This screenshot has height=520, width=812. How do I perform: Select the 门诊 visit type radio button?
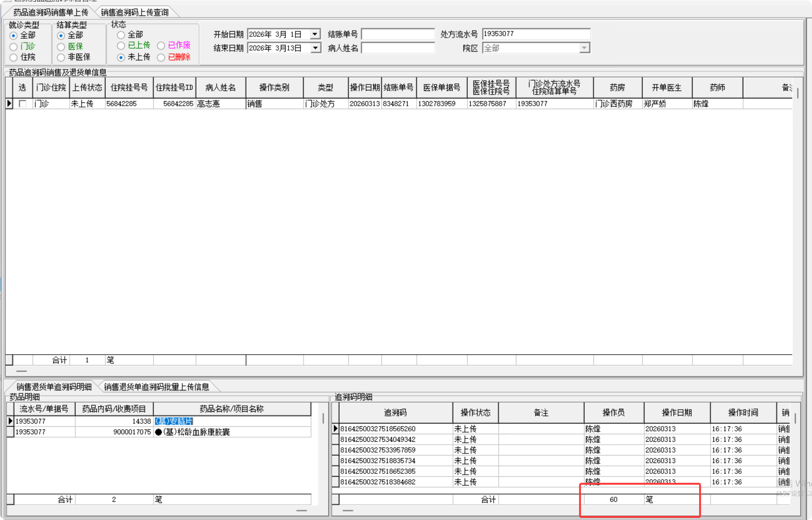point(14,46)
